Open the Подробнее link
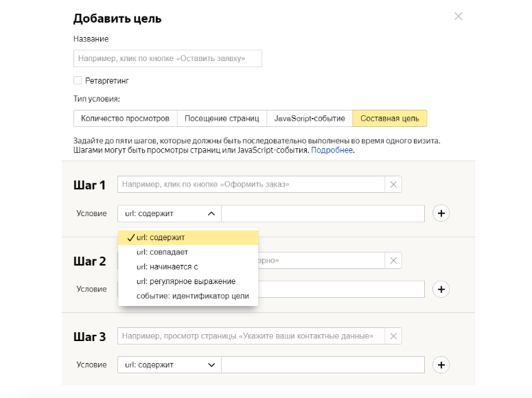Screen dimensions: 532x398 pyautogui.click(x=332, y=150)
